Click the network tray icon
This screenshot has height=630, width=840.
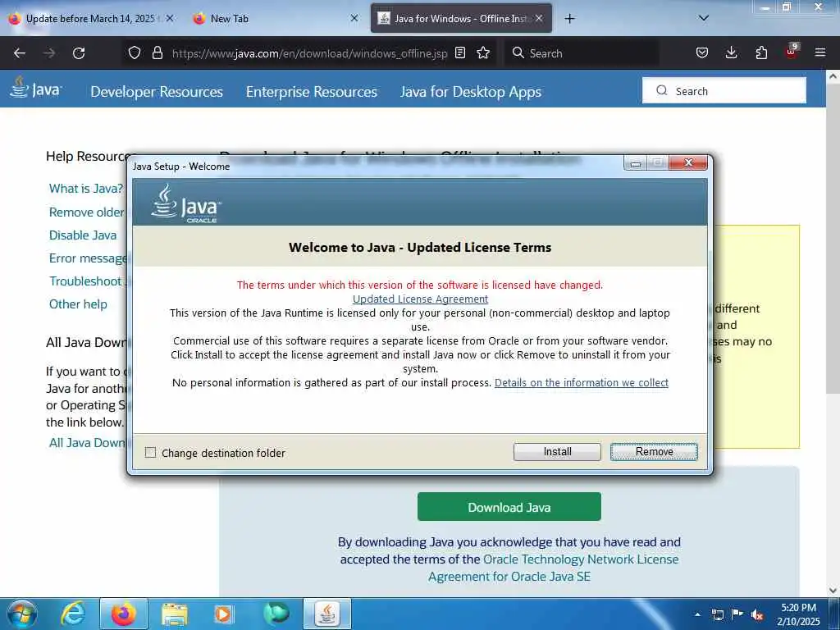click(717, 614)
